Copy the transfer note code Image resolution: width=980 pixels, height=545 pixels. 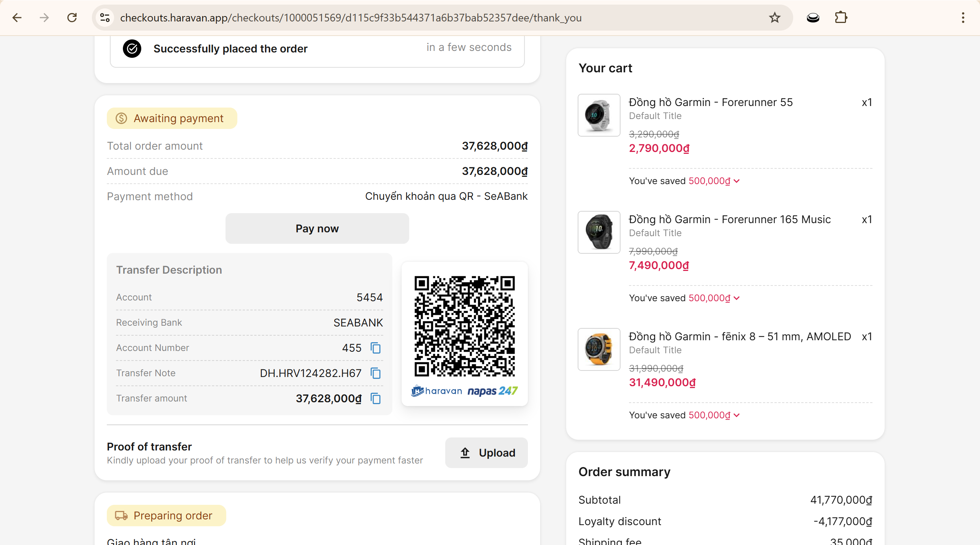tap(376, 373)
